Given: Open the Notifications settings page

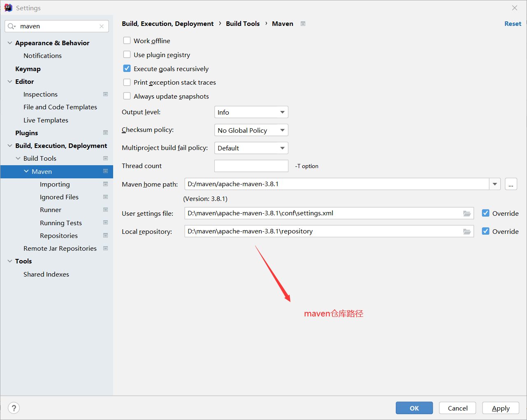Looking at the screenshot, I should [x=42, y=55].
